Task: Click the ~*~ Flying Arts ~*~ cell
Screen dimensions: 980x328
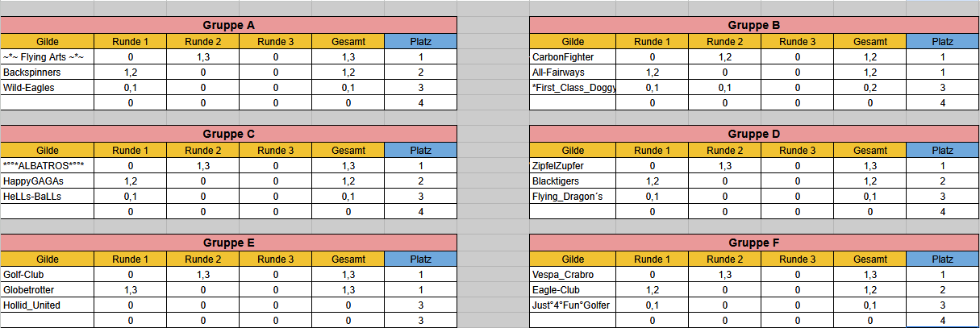Action: [x=47, y=57]
